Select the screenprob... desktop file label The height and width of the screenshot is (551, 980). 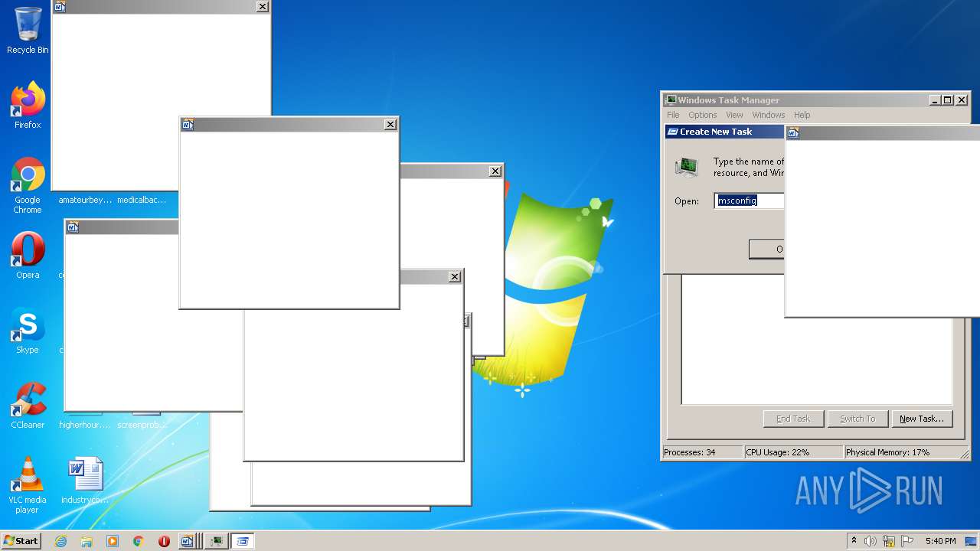142,425
